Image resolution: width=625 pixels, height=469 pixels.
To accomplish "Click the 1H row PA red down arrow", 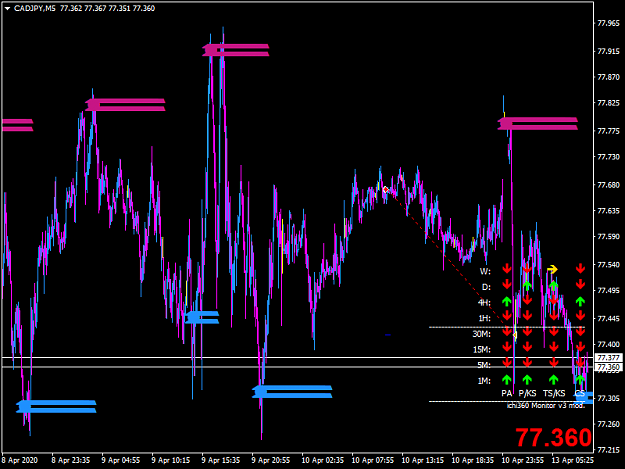I will [507, 316].
